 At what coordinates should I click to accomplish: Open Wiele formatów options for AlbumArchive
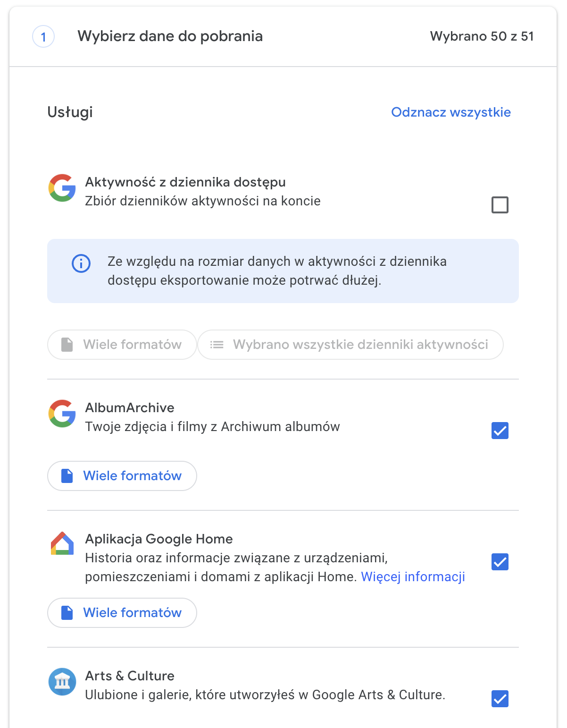click(x=122, y=476)
